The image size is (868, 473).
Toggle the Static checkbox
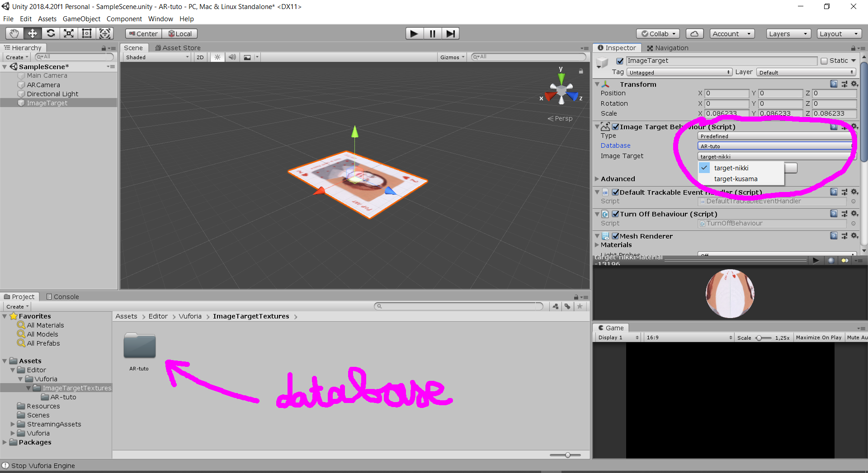pyautogui.click(x=824, y=61)
